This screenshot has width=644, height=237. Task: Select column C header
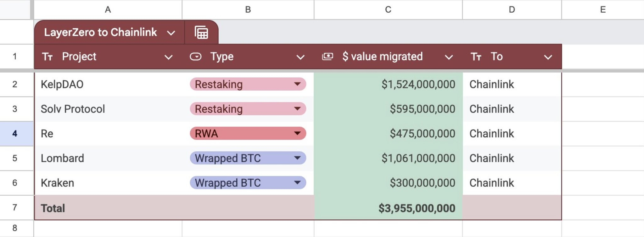(388, 9)
